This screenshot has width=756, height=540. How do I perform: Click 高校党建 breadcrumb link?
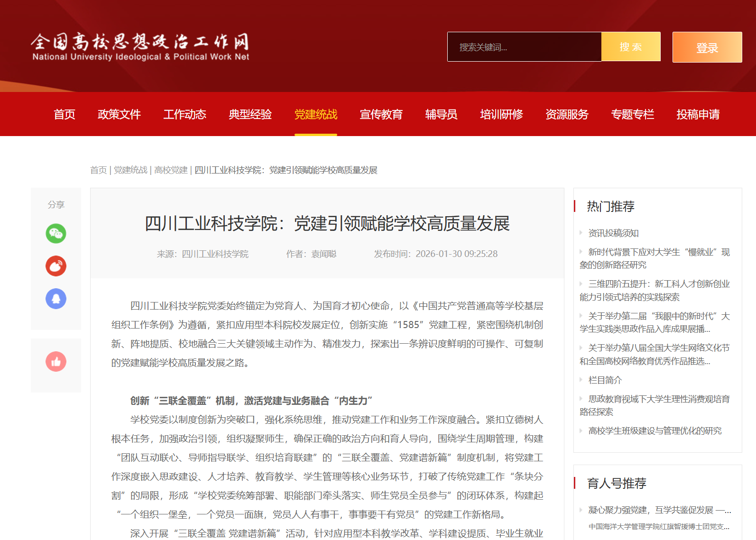point(171,170)
